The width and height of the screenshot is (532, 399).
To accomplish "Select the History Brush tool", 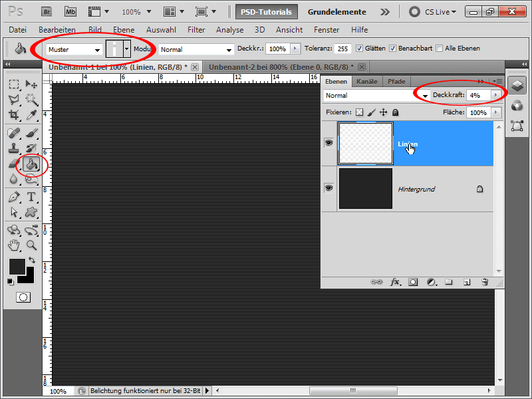I will 31,148.
